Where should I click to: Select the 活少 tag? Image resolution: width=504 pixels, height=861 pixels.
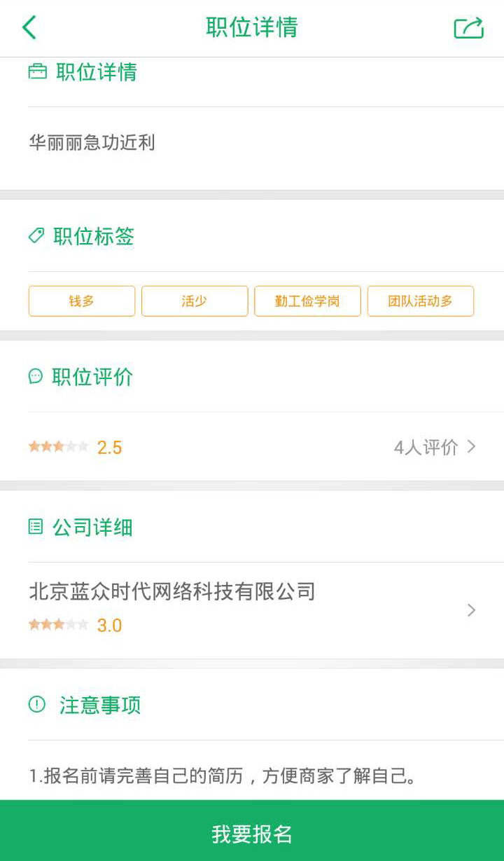click(x=195, y=301)
